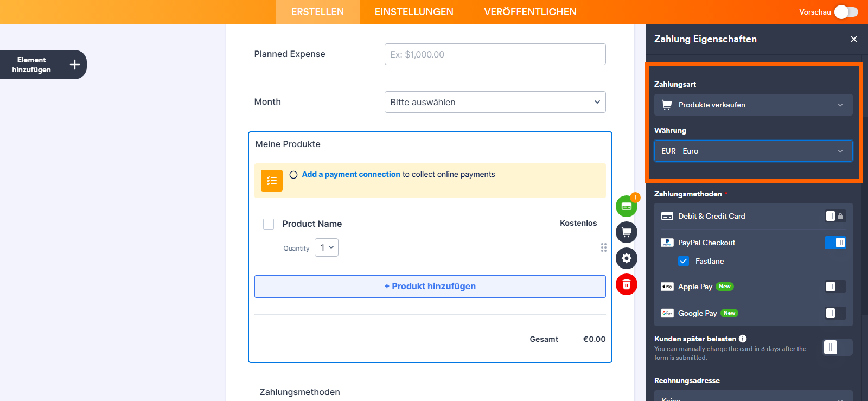
Task: Uncheck the Fastlane checkbox under PayPal Checkout
Action: click(684, 261)
